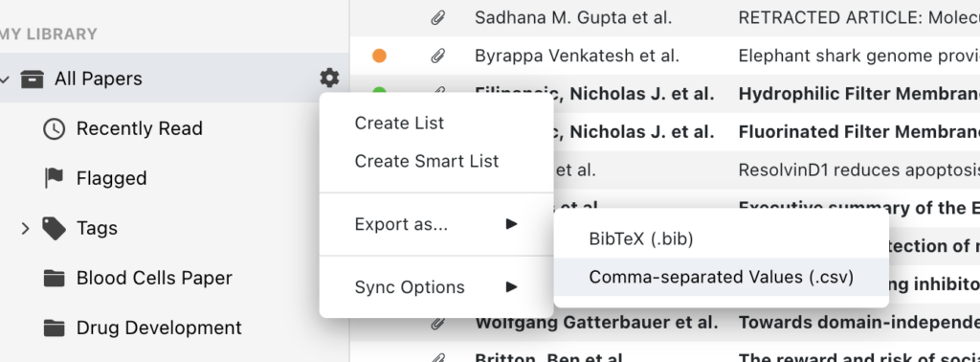
Task: Open Sync Options submenu
Action: coord(436,287)
